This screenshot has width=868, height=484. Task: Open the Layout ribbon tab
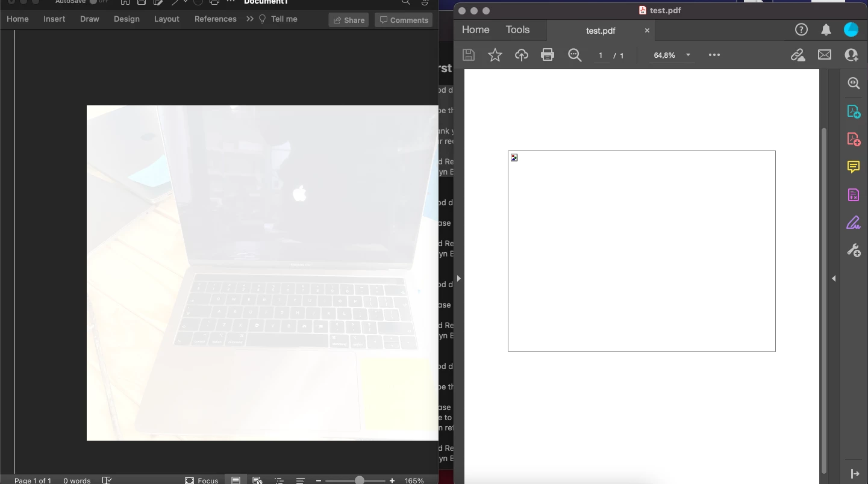167,19
